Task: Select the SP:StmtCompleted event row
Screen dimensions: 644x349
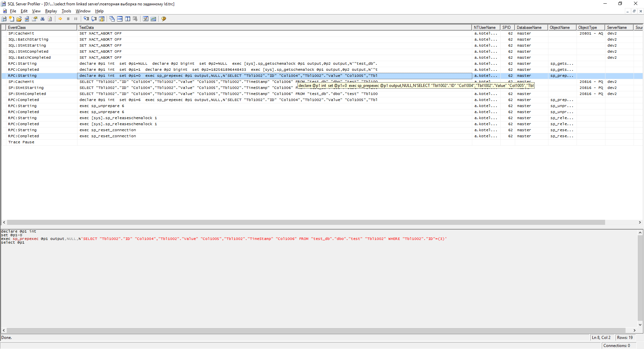Action: click(322, 94)
